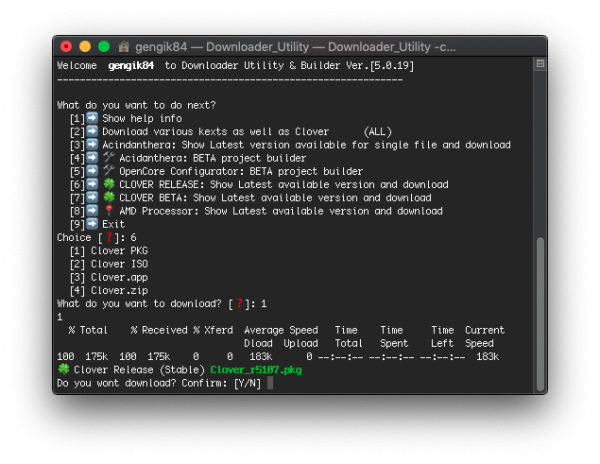Click the Current Speed column header

(485, 337)
